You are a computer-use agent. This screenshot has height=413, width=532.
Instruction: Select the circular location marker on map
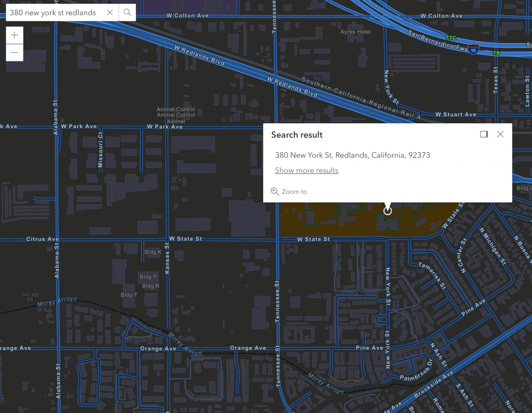(x=387, y=211)
